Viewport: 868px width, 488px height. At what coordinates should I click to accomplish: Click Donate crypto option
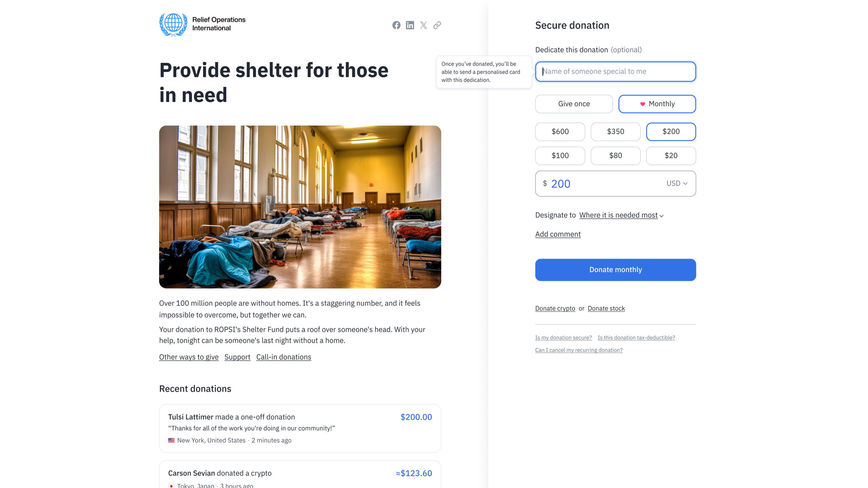tap(554, 308)
